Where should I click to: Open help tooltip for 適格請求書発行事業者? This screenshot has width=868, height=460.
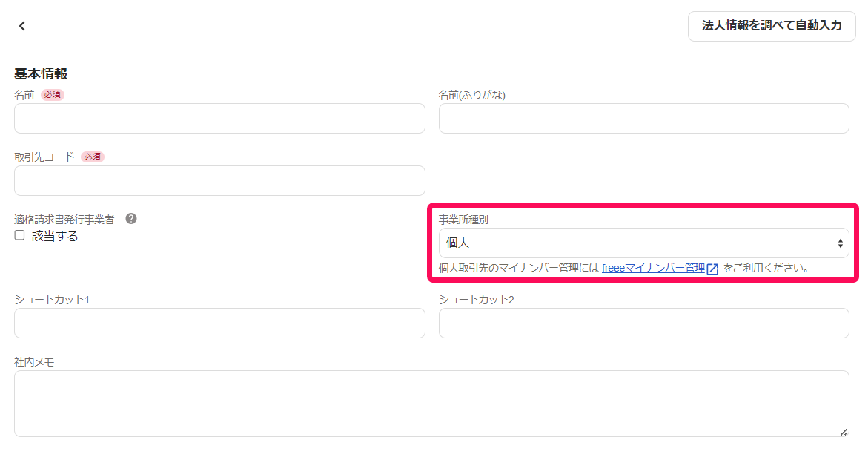pos(131,218)
